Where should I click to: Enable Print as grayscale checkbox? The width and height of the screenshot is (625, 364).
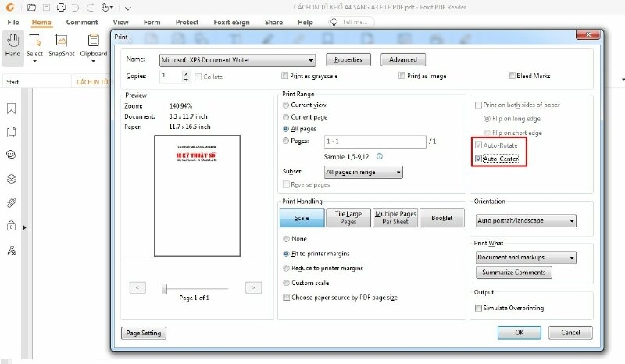284,75
